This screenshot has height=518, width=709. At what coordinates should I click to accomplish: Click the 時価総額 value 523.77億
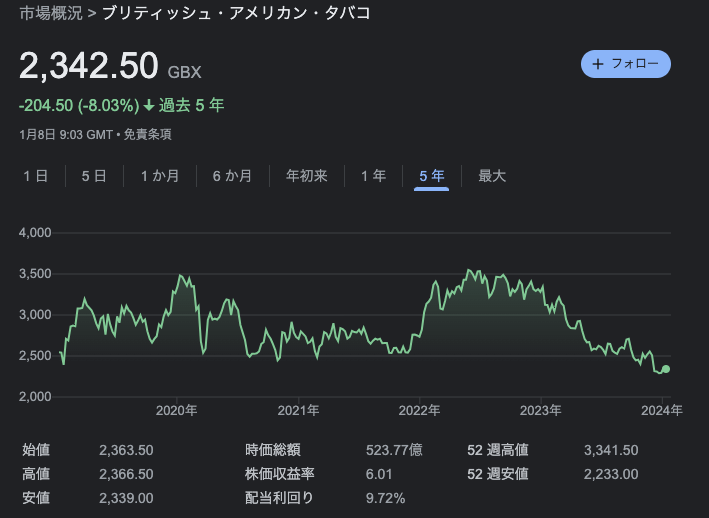394,450
